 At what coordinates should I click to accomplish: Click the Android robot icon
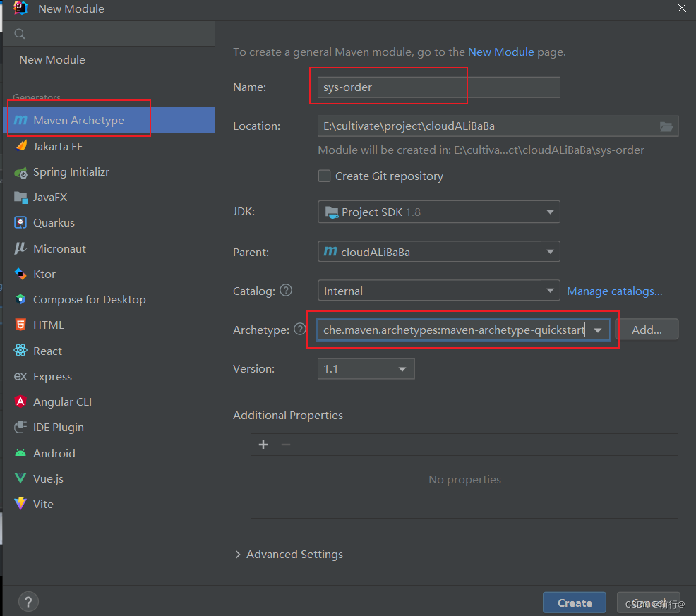click(20, 453)
